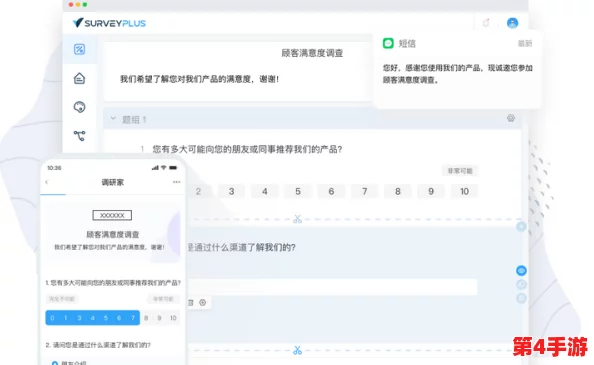Tap the three-dot more menu in phone

coord(176,182)
